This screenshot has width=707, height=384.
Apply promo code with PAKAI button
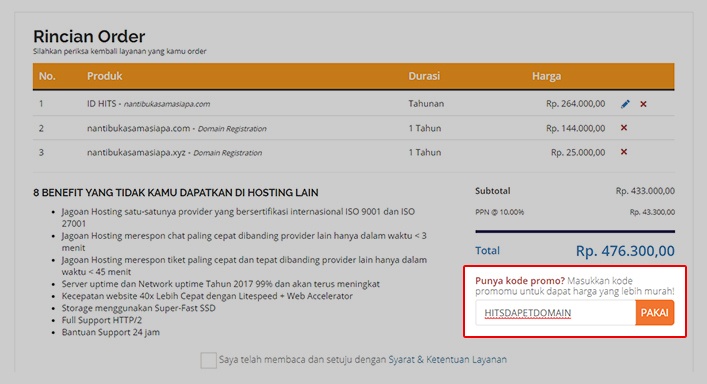click(655, 313)
